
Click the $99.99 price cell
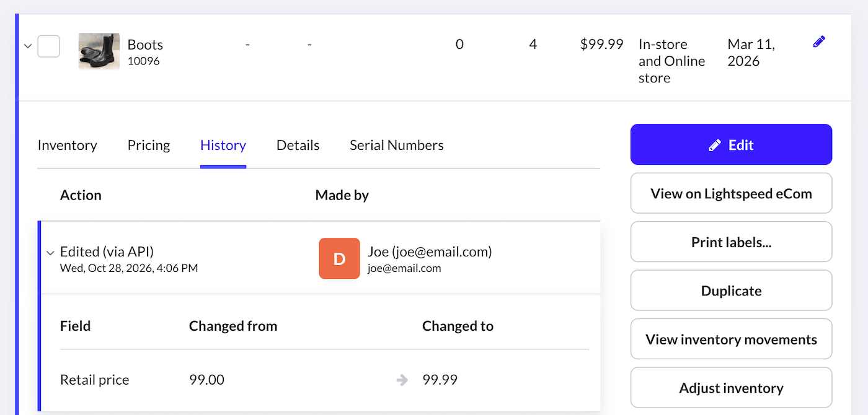[x=601, y=44]
